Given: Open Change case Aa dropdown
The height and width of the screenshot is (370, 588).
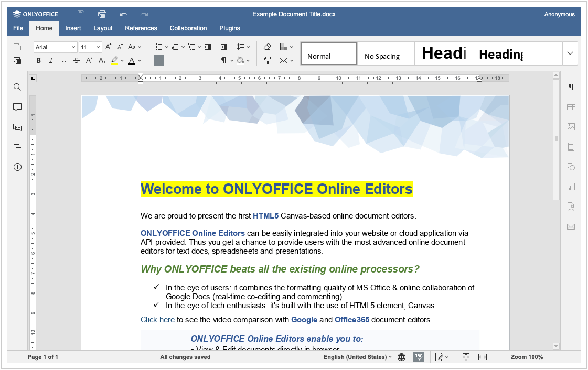Looking at the screenshot, I should point(134,47).
